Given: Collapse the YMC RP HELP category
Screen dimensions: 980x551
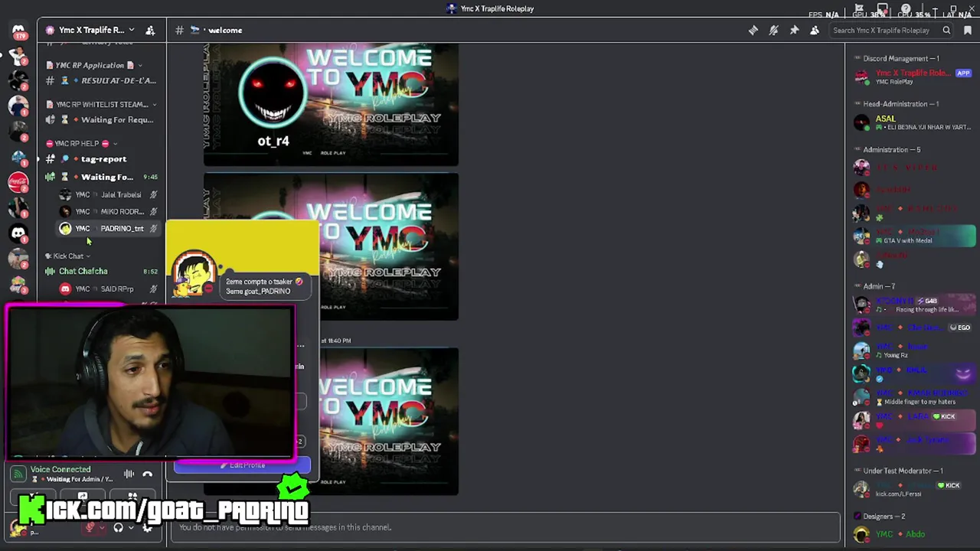Looking at the screenshot, I should click(x=80, y=143).
